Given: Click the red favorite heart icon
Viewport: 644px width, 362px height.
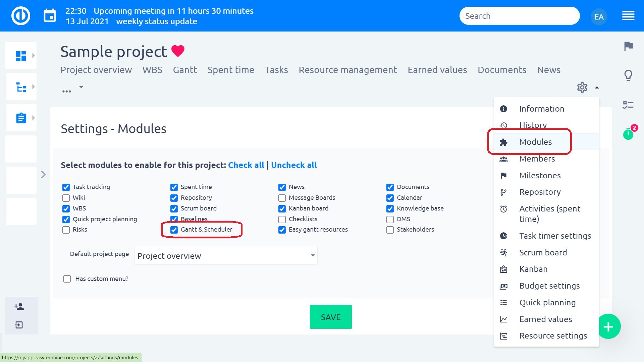Looking at the screenshot, I should click(178, 51).
